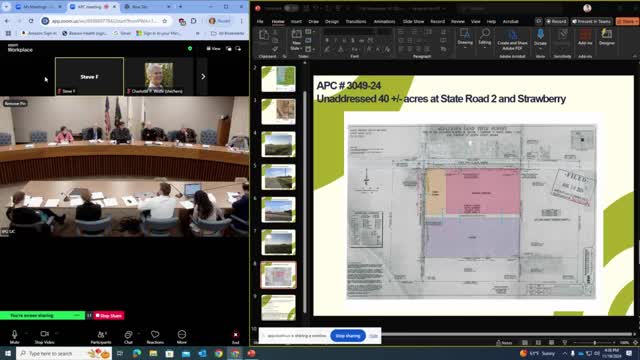
Task: Switch to the Design ribbon tab
Action: (x=332, y=21)
